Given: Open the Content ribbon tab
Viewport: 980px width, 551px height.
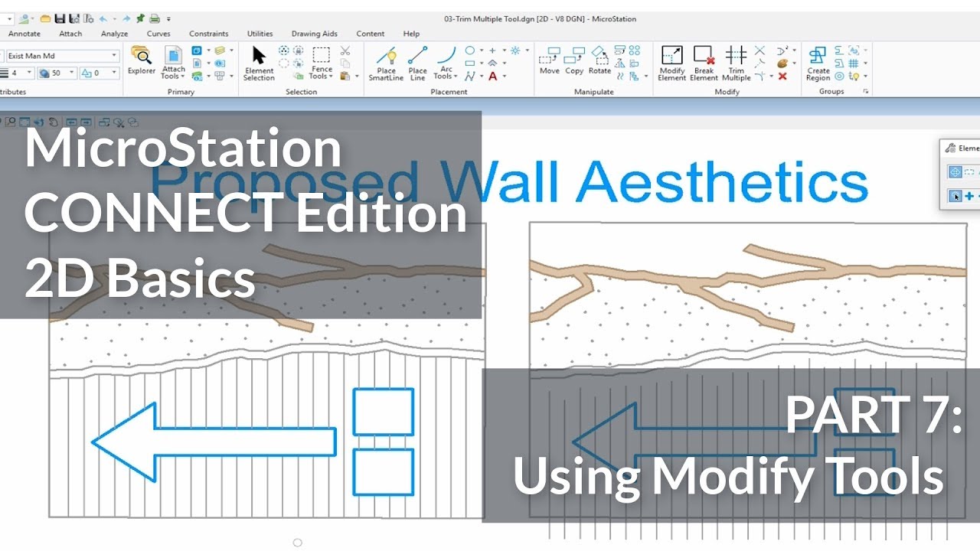Looking at the screenshot, I should click(371, 34).
